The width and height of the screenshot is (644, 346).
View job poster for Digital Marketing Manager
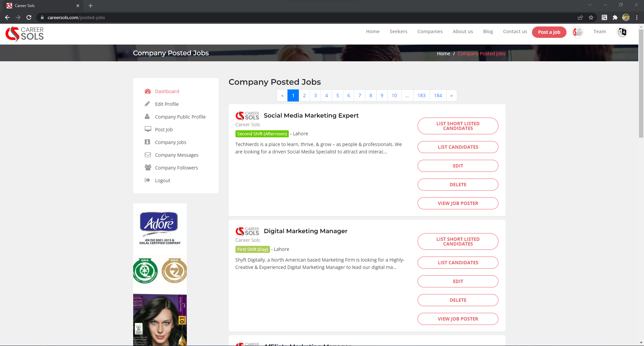458,319
